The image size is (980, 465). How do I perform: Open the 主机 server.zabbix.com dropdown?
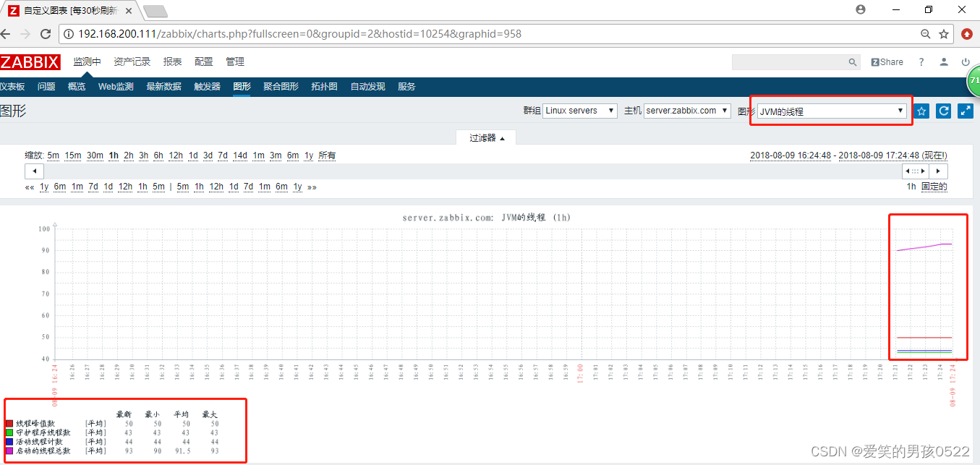[686, 111]
